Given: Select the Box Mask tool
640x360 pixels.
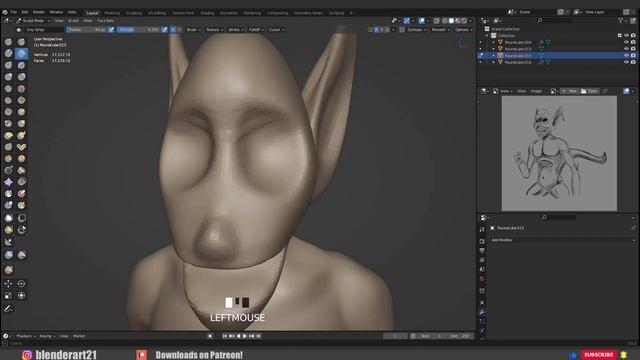Looking at the screenshot, I should tap(8, 218).
